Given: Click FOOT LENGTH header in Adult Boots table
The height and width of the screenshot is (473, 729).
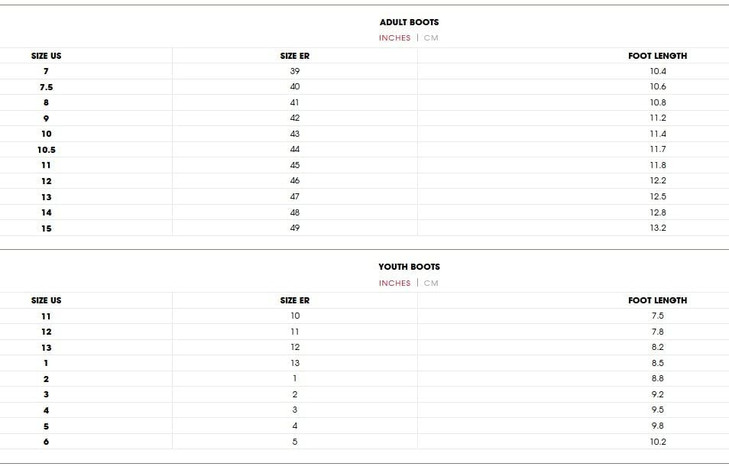Looking at the screenshot, I should [x=657, y=56].
